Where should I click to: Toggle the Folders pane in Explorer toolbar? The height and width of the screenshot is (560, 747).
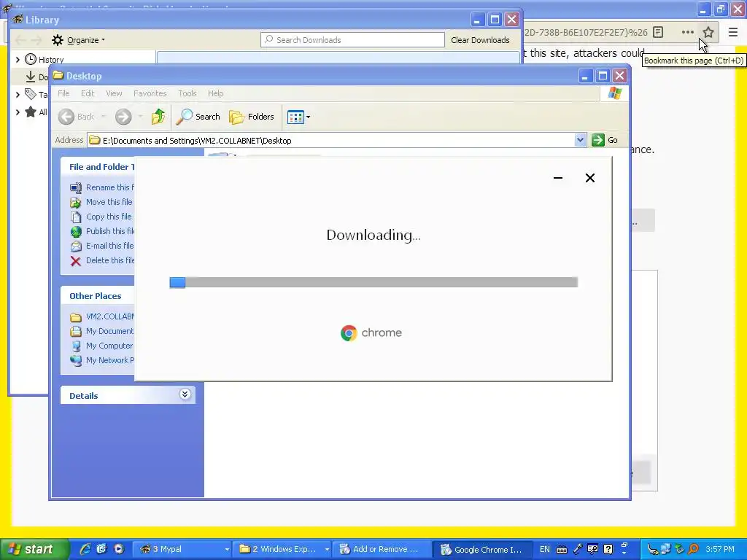[x=252, y=117]
